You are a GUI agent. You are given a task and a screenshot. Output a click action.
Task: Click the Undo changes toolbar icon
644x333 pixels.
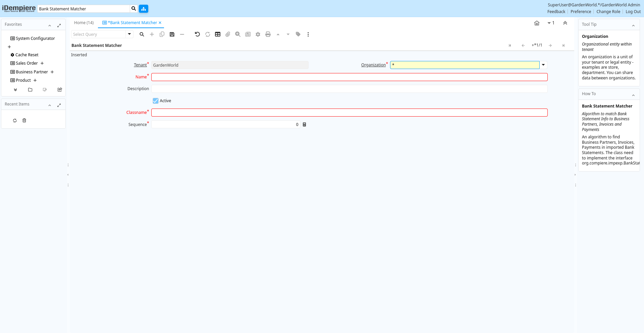click(197, 35)
